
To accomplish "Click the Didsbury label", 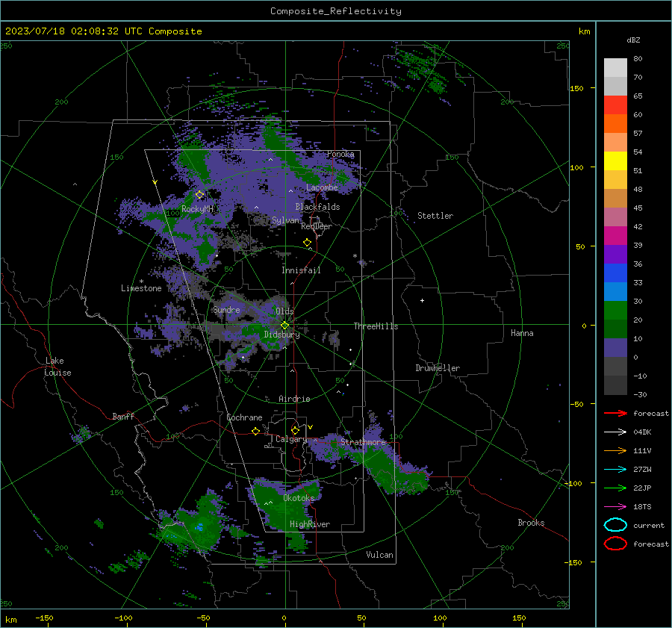I will point(281,335).
